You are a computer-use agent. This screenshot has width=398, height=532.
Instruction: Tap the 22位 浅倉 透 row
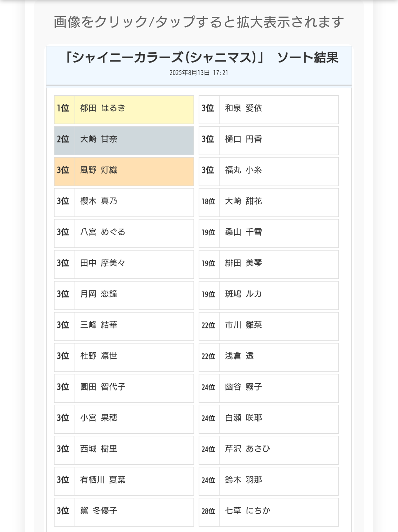269,357
